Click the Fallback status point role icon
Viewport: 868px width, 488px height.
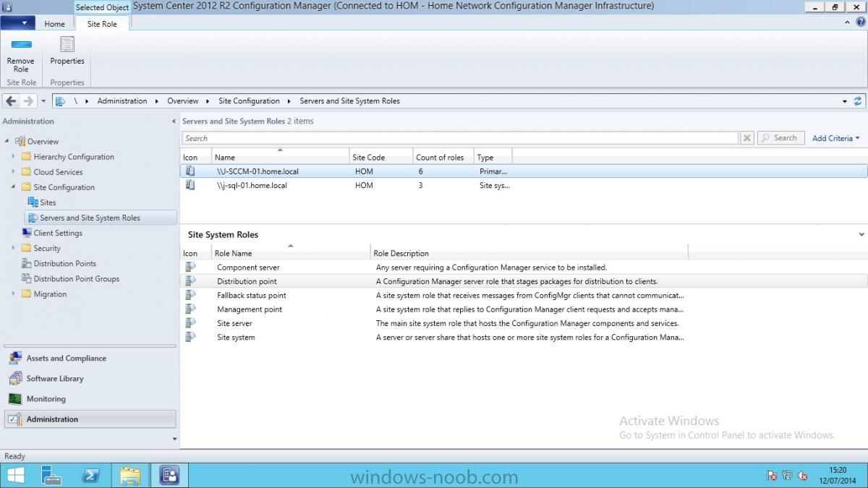190,295
